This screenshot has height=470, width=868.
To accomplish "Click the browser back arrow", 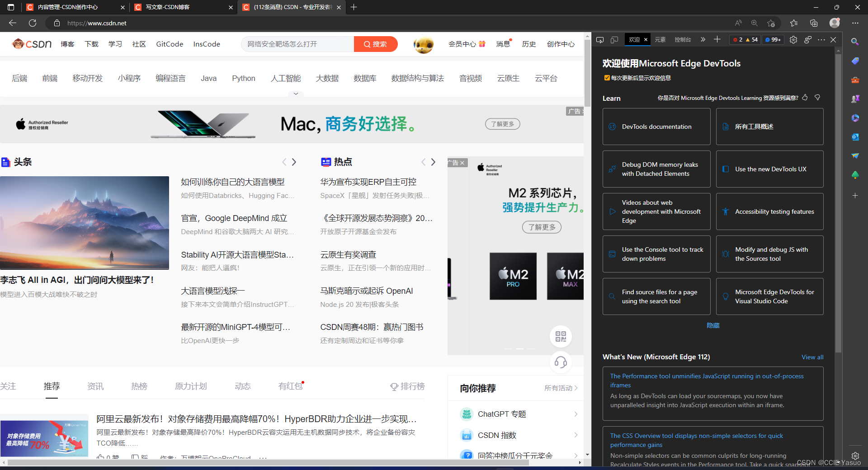I will 13,23.
